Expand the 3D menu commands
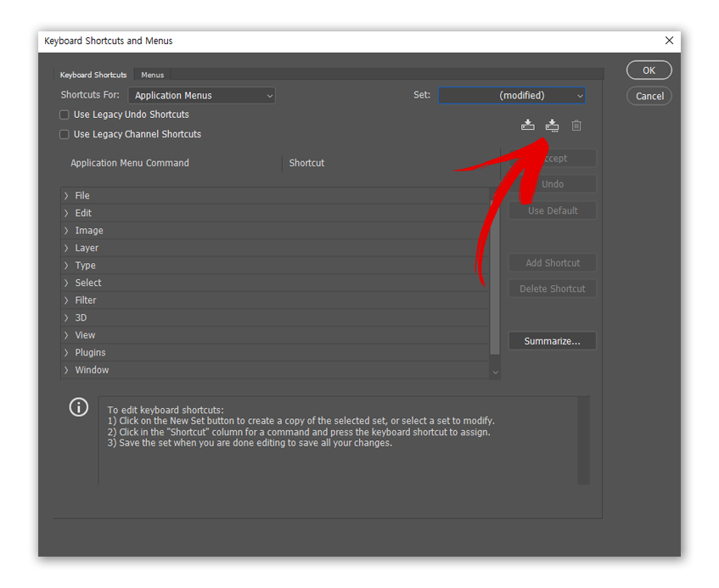Image resolution: width=719 pixels, height=588 pixels. pyautogui.click(x=66, y=317)
